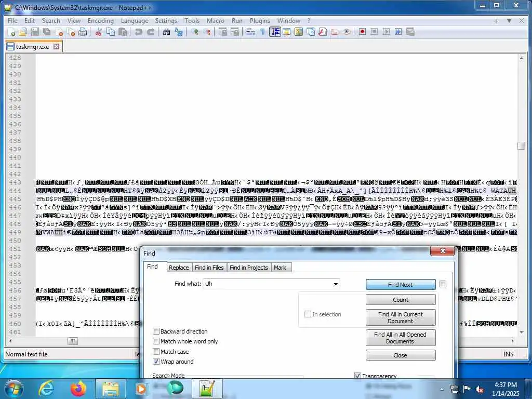Enable the Match case checkbox

click(x=156, y=352)
